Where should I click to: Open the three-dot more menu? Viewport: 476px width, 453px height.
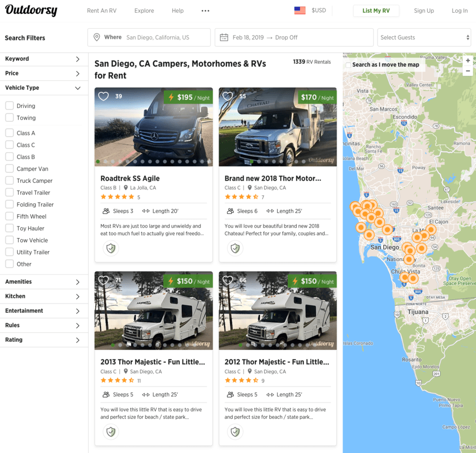tap(205, 11)
